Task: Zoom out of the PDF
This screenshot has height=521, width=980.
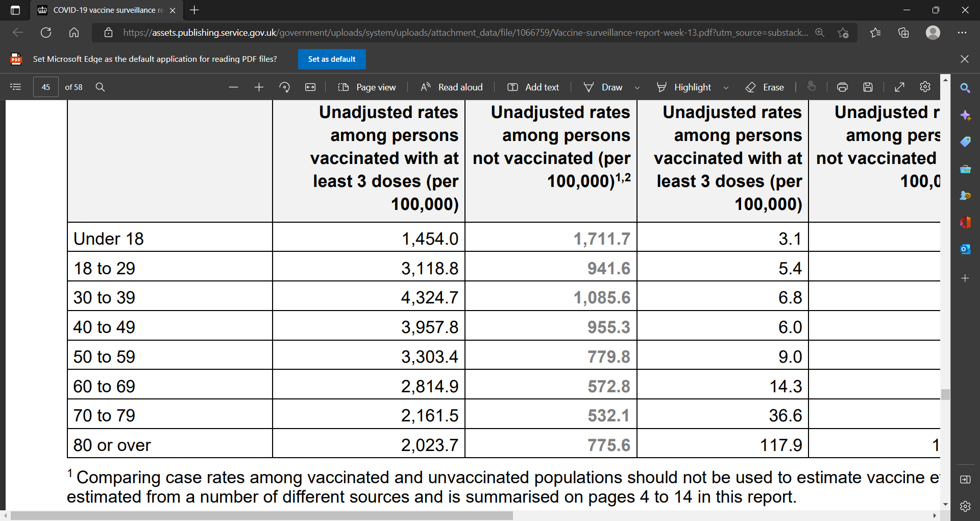Action: click(234, 87)
